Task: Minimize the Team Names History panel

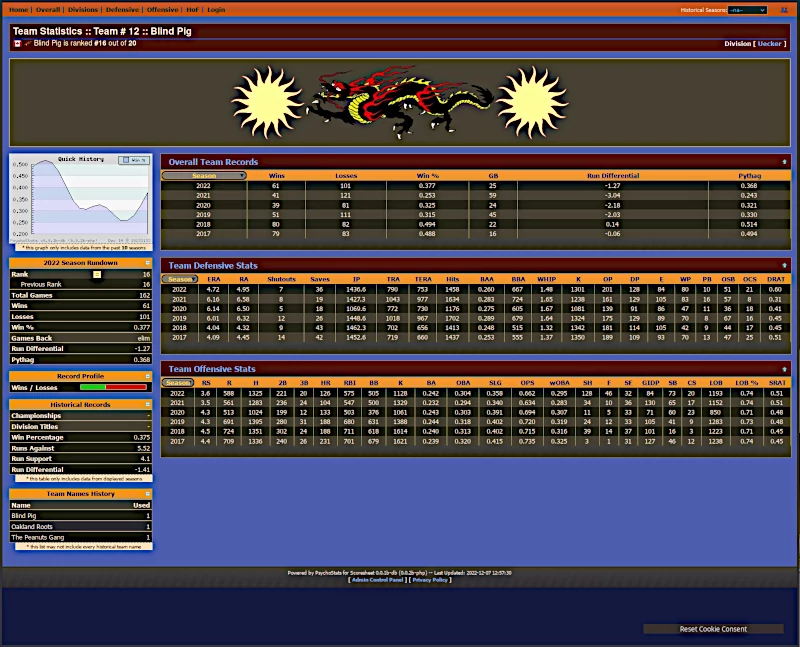Action: point(147,493)
